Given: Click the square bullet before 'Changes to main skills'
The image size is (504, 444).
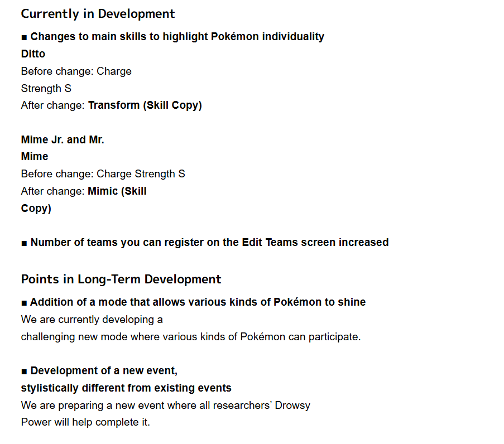Looking at the screenshot, I should click(24, 37).
